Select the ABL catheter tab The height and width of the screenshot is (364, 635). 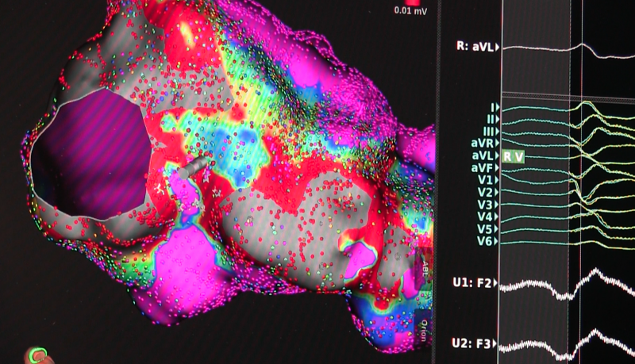(423, 271)
